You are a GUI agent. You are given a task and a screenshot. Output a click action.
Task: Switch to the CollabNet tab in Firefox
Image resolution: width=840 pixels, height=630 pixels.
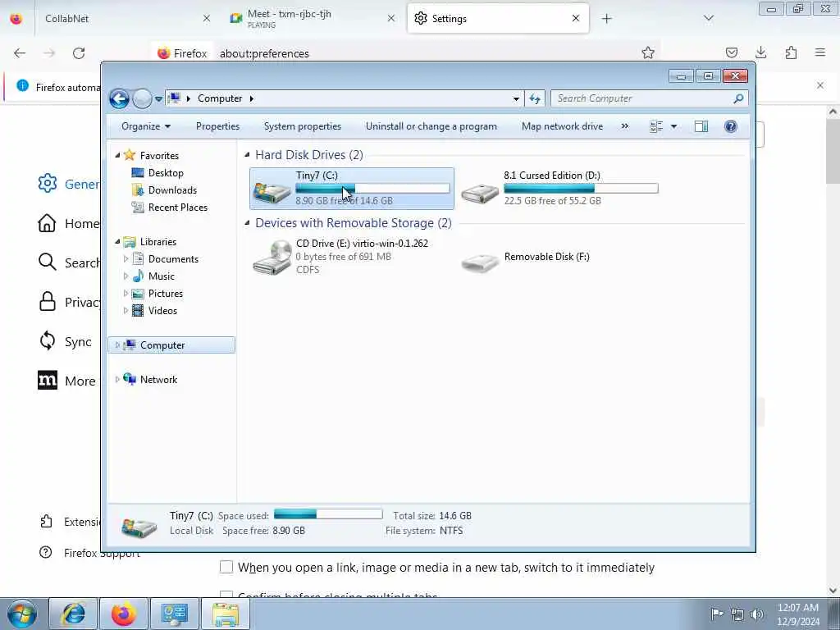126,19
